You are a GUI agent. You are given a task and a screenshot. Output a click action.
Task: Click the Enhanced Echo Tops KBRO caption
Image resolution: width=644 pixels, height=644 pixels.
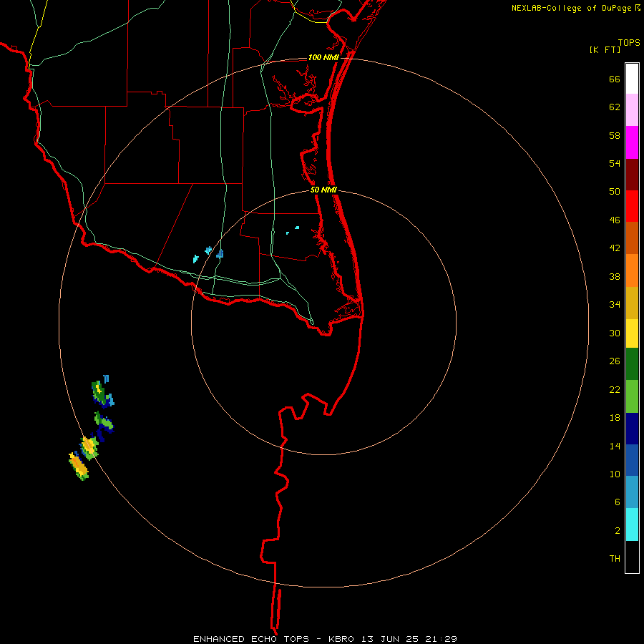tap(325, 639)
